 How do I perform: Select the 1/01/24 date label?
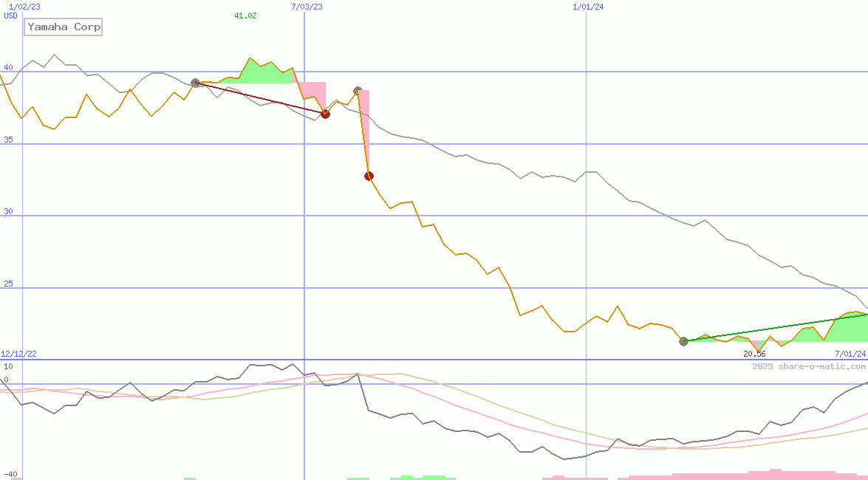point(588,7)
